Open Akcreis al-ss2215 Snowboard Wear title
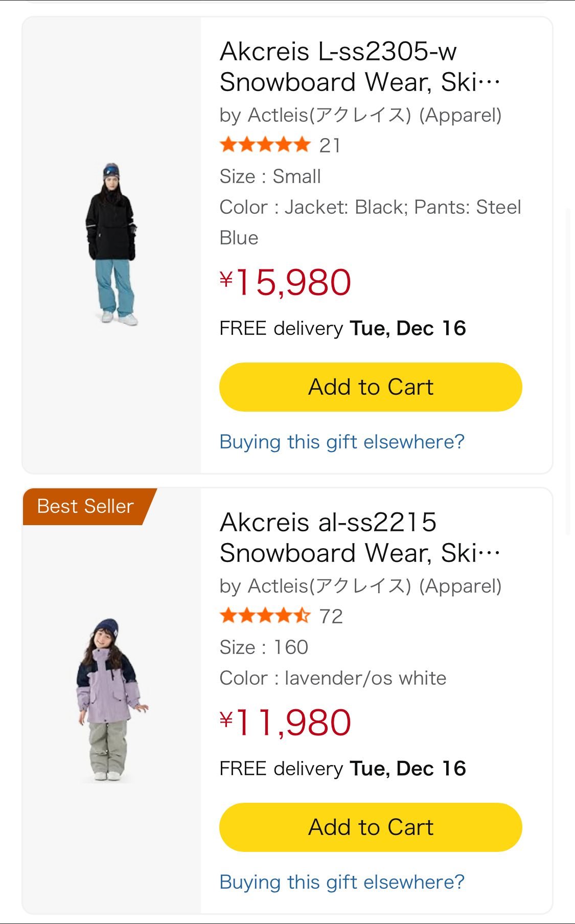Screen dimensions: 575x924 coord(360,537)
